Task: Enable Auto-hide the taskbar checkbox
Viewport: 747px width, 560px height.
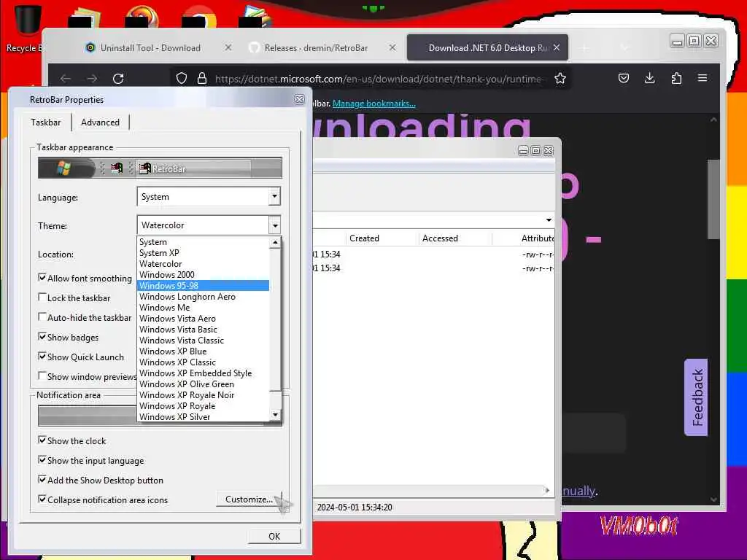Action: pos(42,316)
